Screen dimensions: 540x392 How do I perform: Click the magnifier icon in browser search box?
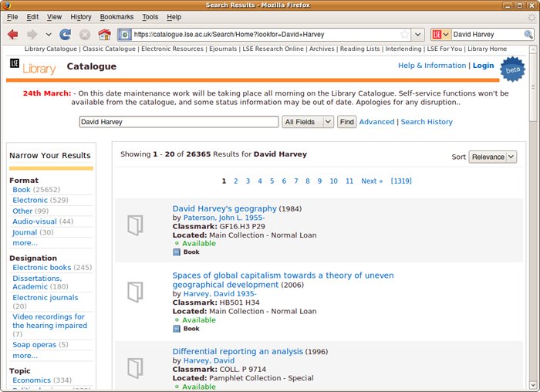(x=528, y=34)
